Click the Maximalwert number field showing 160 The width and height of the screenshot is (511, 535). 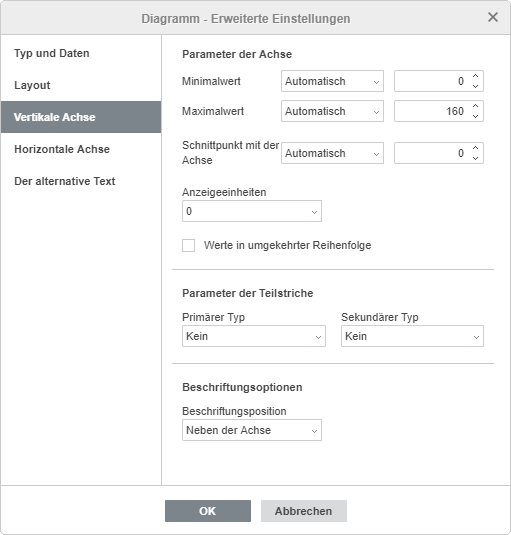432,111
